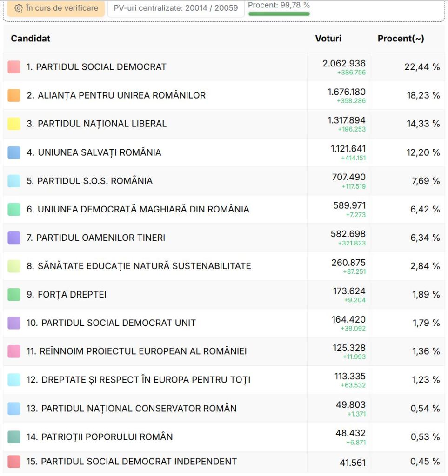The width and height of the screenshot is (448, 476).
Task: Click the 22,44 % percentage value
Action: 423,66
